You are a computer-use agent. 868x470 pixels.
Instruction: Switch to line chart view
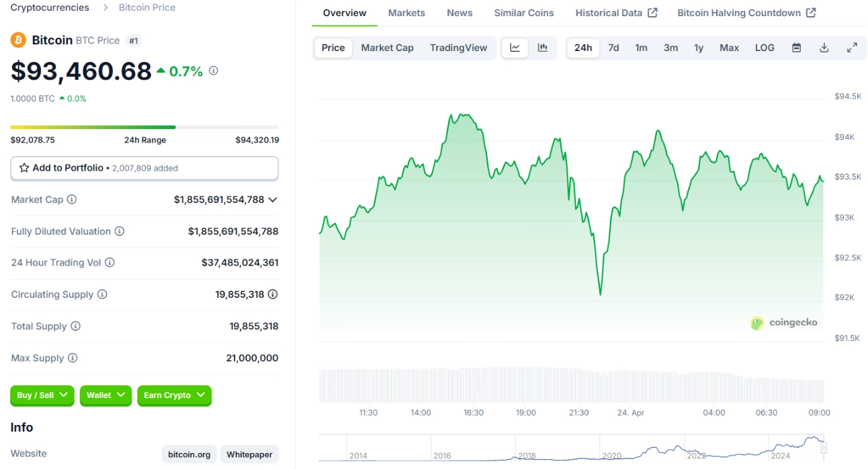(515, 48)
